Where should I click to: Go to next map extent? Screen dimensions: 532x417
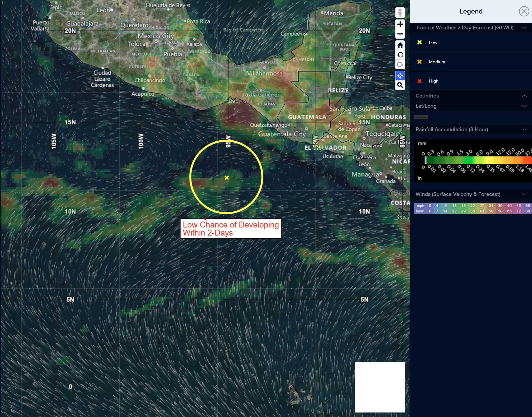[x=400, y=65]
